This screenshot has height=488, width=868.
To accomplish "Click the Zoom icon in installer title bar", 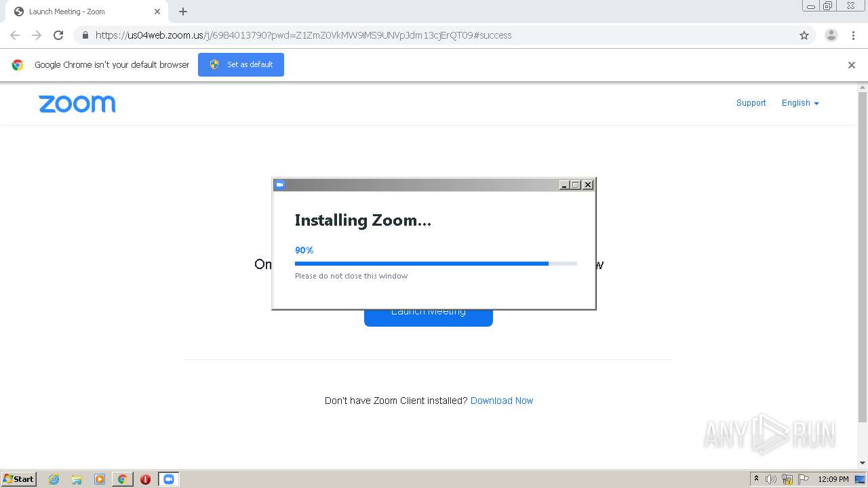I will tap(279, 184).
